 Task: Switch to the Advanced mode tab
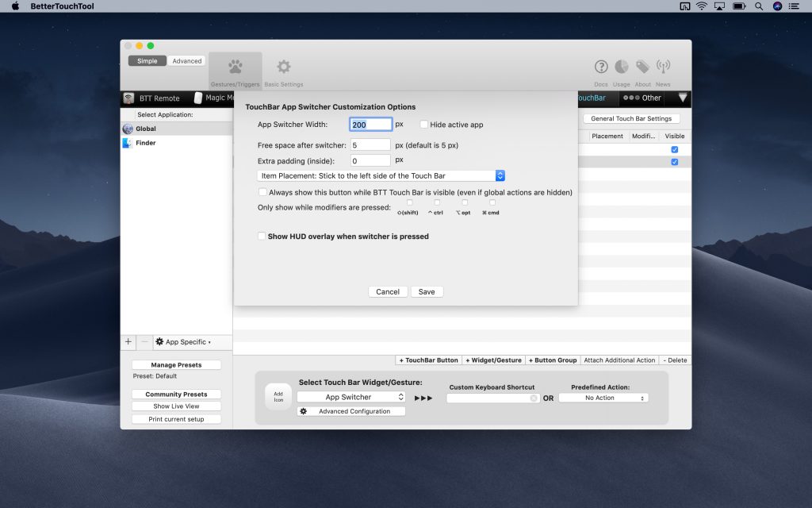pyautogui.click(x=186, y=60)
